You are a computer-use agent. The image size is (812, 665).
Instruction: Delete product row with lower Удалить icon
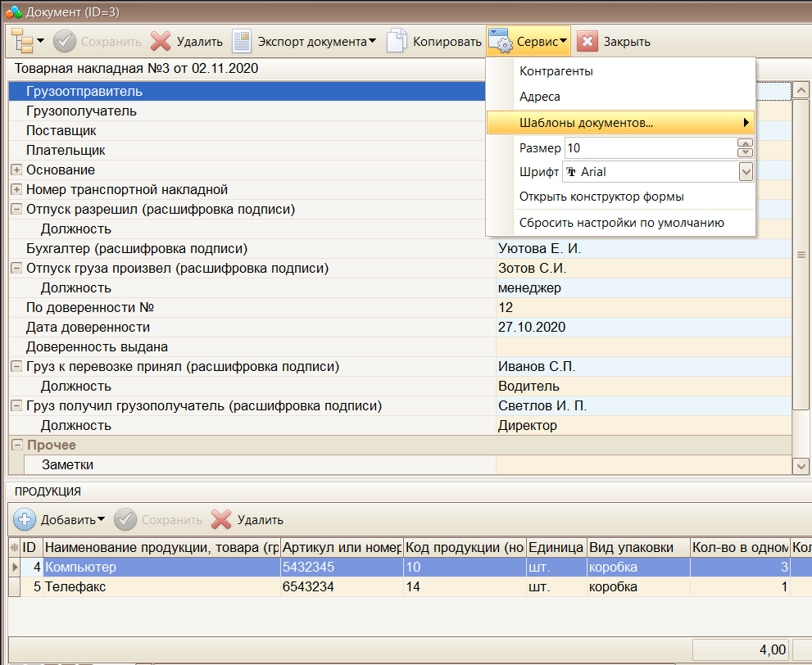221,519
